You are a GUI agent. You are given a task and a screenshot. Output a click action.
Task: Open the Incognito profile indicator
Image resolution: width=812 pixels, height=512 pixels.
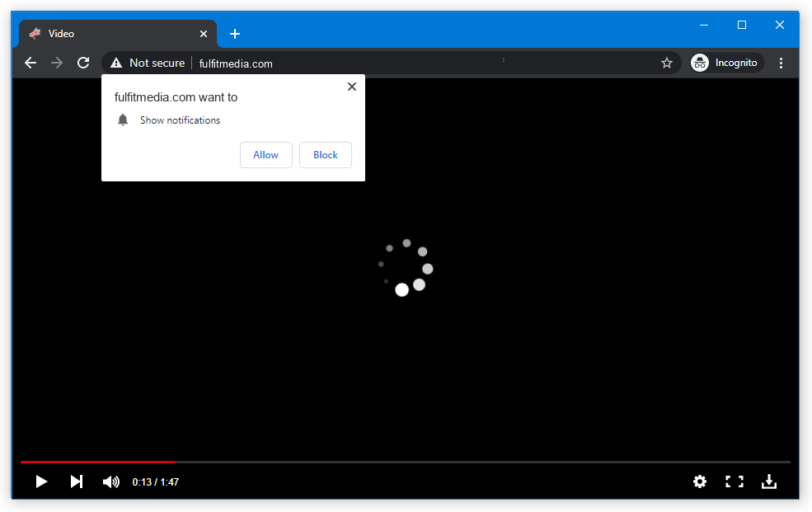tap(724, 63)
